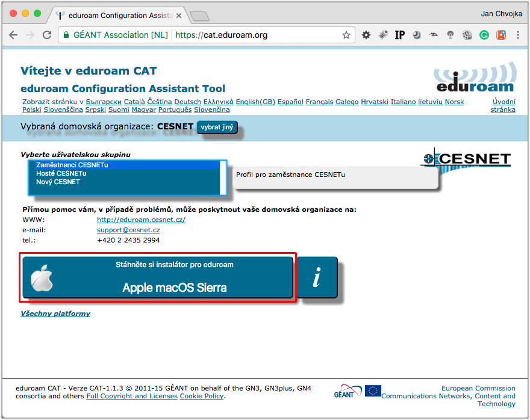Click the EU flag icon
This screenshot has height=420, width=530.
click(373, 391)
